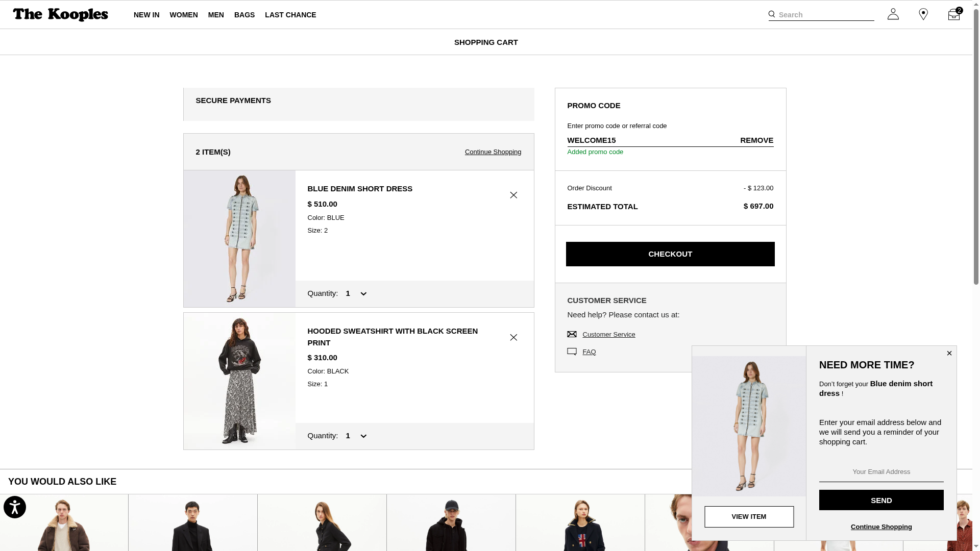This screenshot has width=980, height=551.
Task: Remove the Blue Denim Short Dress item
Action: pos(513,195)
